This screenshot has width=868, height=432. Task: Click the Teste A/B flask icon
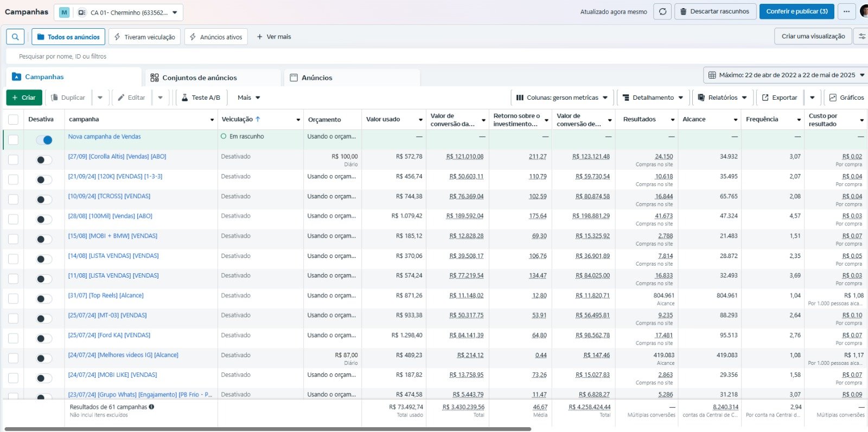[185, 98]
